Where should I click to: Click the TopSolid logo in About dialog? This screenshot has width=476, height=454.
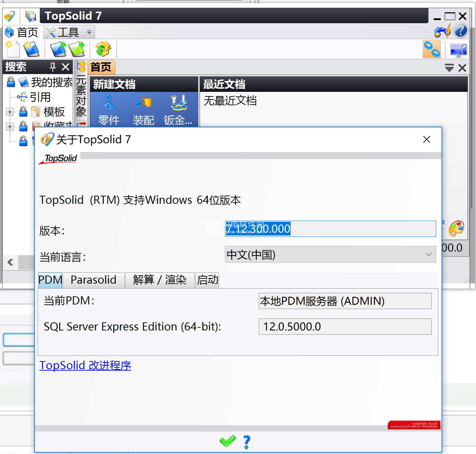pos(59,159)
